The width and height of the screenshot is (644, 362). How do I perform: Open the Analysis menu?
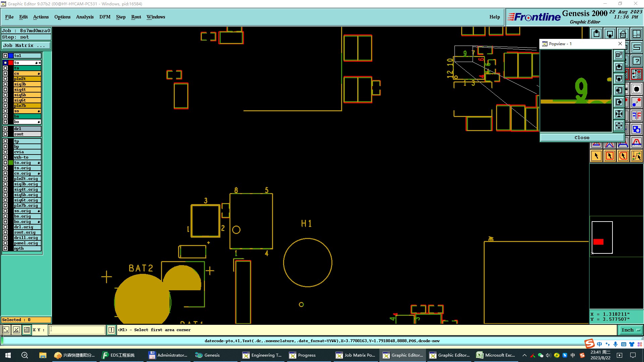[85, 17]
